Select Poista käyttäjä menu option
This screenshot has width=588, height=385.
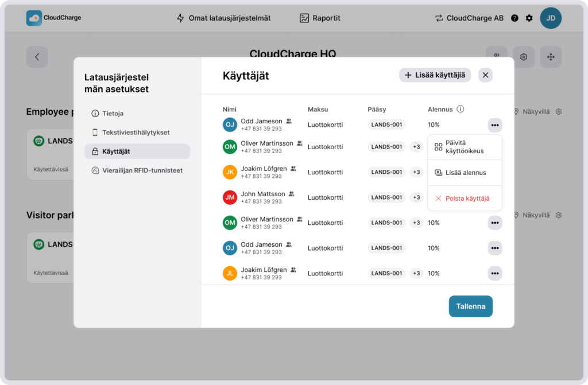pos(467,199)
